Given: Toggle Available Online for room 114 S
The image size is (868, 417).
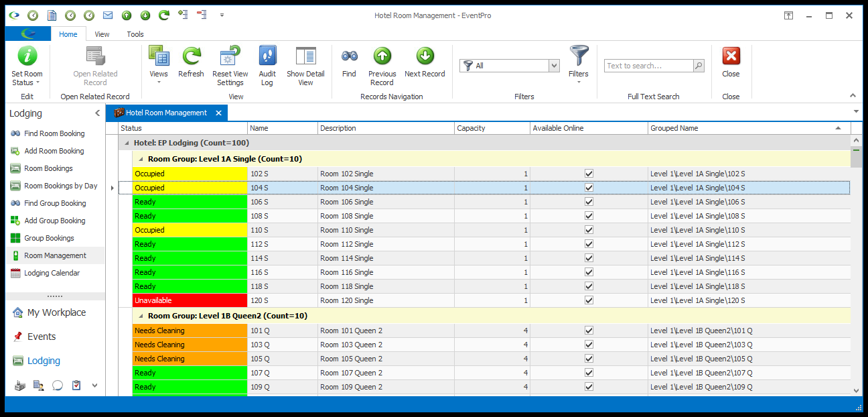Looking at the screenshot, I should tap(589, 258).
